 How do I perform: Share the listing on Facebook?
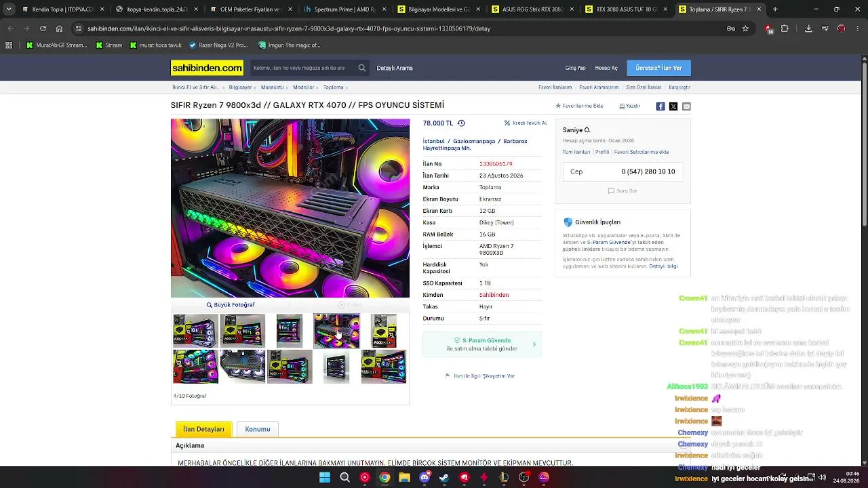coord(660,106)
